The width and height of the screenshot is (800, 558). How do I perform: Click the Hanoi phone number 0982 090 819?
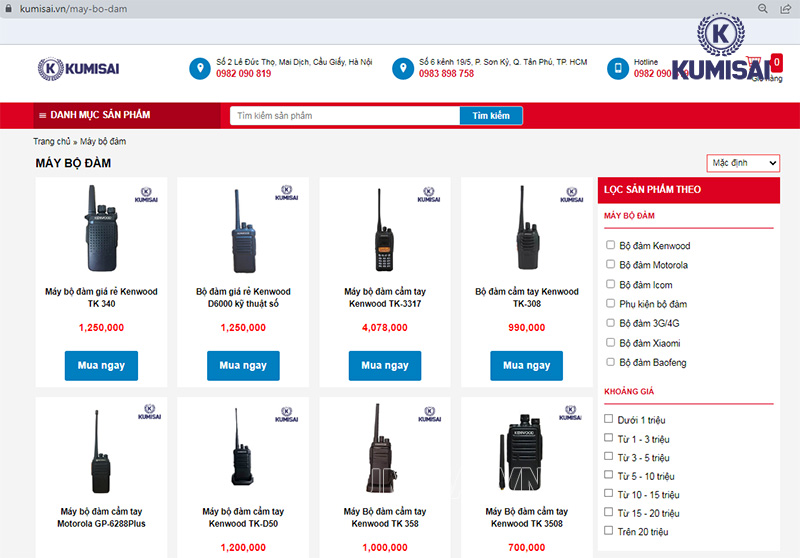(243, 73)
